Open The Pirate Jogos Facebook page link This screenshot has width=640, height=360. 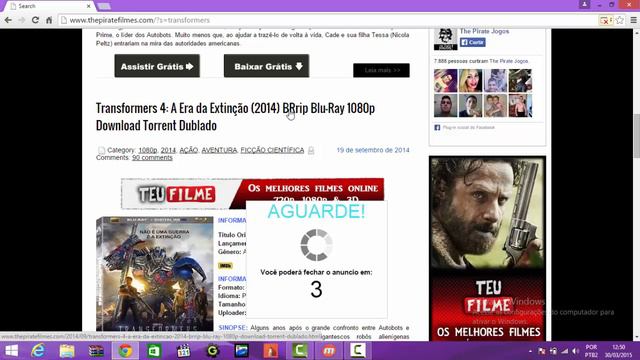coord(484,31)
